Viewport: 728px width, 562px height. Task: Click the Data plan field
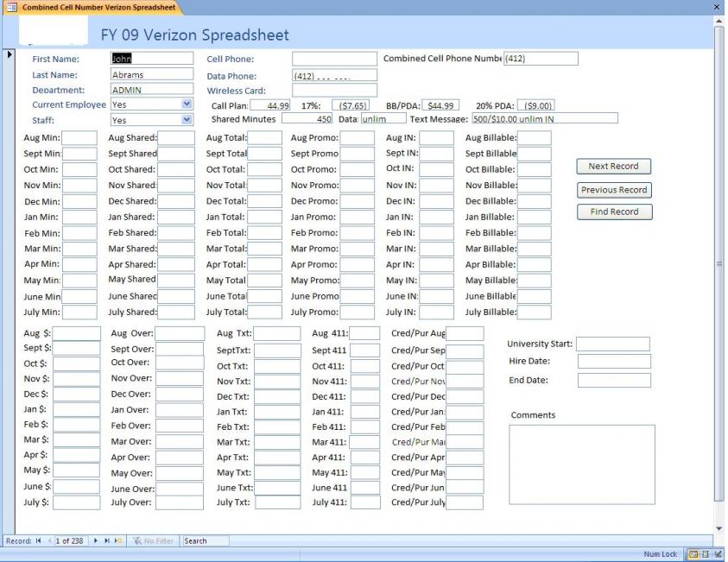click(383, 119)
